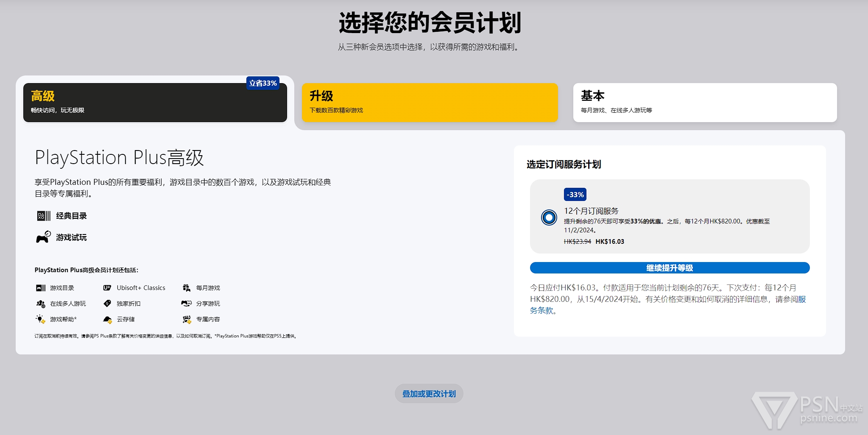This screenshot has width=868, height=435.
Task: Select the 高级 (Premium) plan tab
Action: pyautogui.click(x=155, y=103)
